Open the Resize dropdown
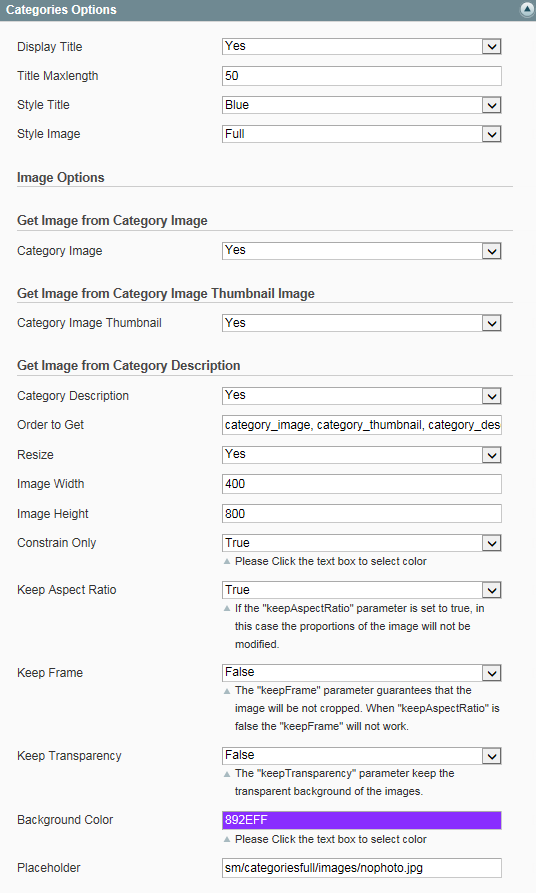The height and width of the screenshot is (893, 536). click(362, 454)
